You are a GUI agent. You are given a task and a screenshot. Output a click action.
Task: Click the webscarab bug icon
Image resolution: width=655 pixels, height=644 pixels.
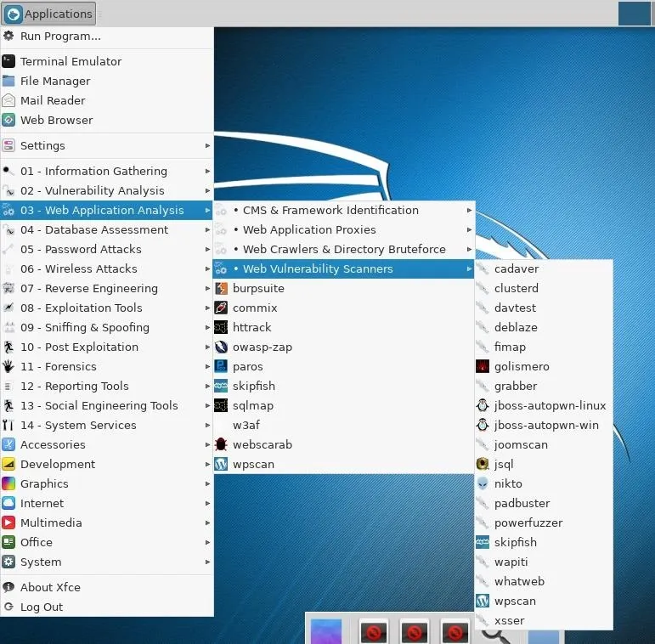point(221,444)
